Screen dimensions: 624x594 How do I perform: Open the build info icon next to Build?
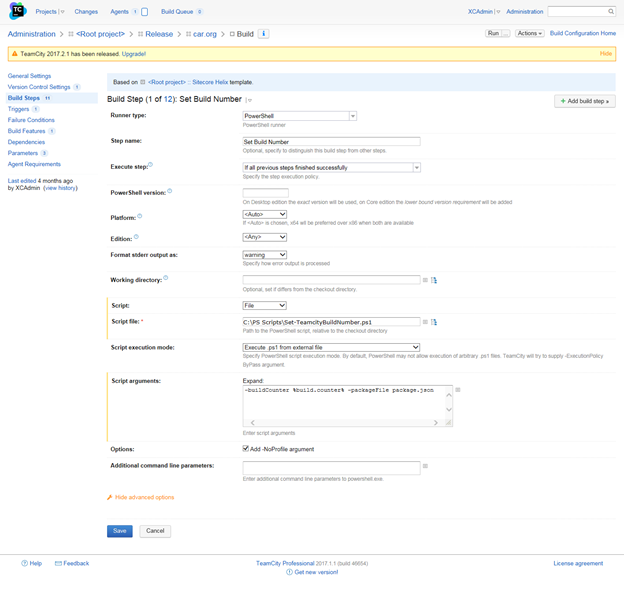pos(263,34)
